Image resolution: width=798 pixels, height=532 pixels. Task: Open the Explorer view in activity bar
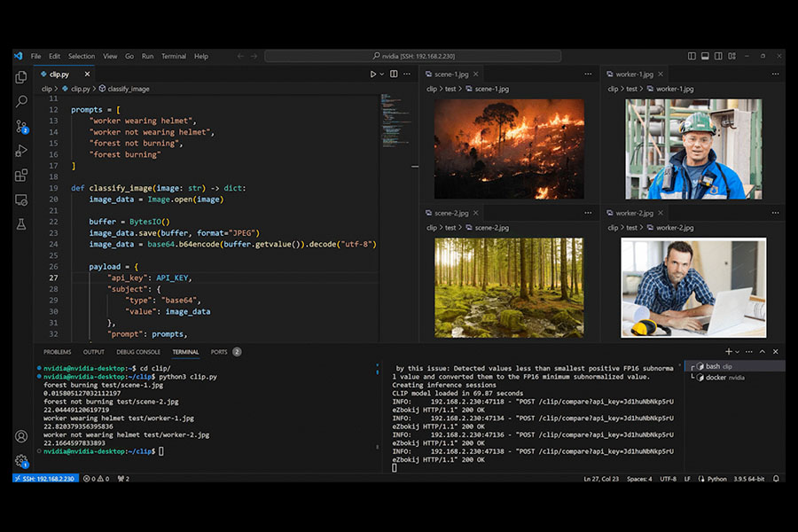21,78
